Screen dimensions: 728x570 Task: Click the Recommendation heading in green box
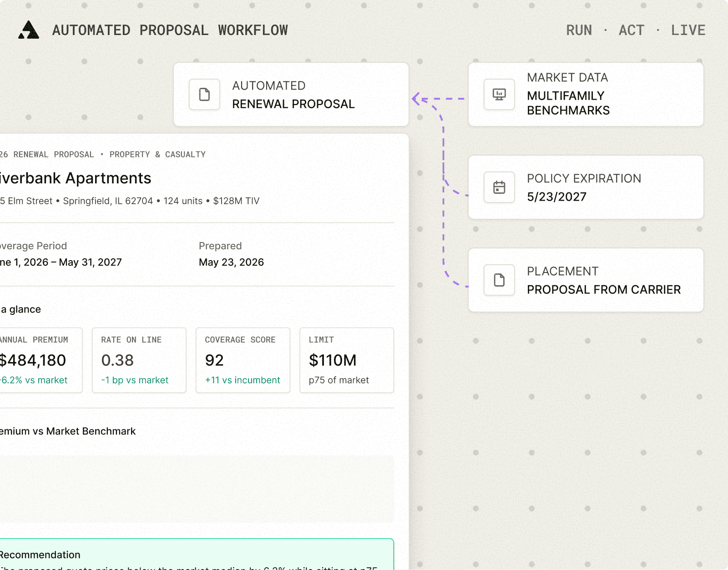pos(40,555)
